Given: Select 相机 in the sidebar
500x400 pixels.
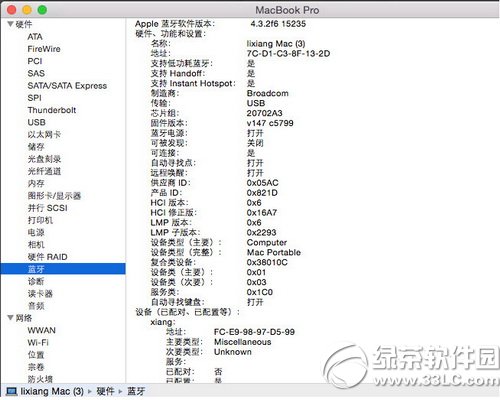Looking at the screenshot, I should click(x=36, y=245).
